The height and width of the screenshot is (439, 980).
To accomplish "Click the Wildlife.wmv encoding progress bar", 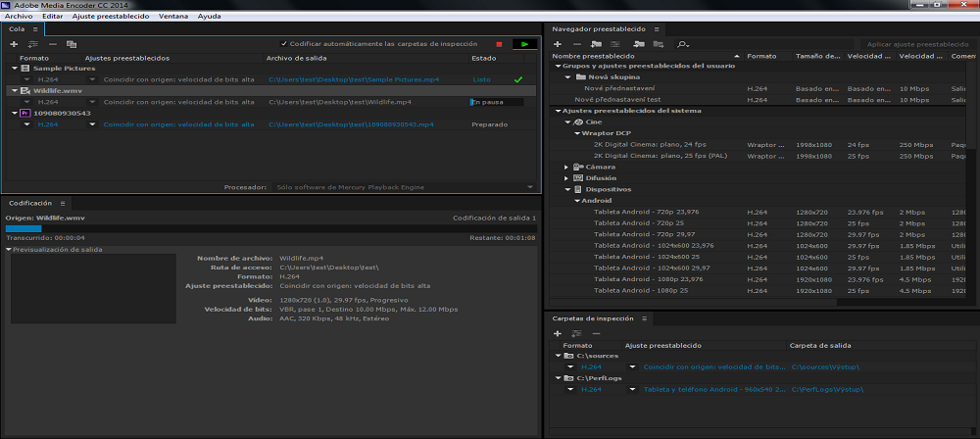I will (x=270, y=229).
